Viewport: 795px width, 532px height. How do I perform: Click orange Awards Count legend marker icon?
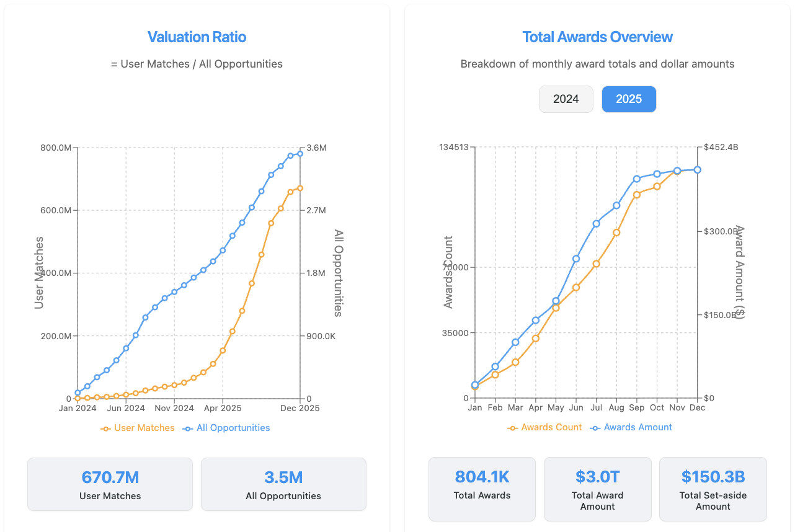pos(513,428)
